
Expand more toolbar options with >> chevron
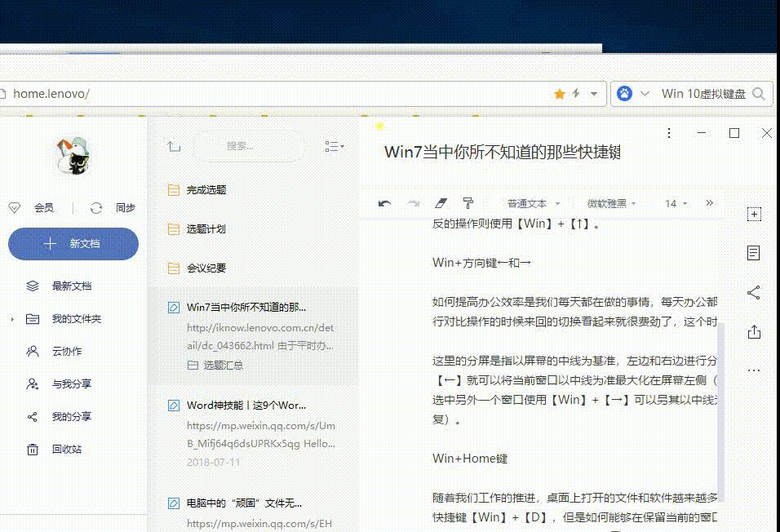(x=711, y=203)
